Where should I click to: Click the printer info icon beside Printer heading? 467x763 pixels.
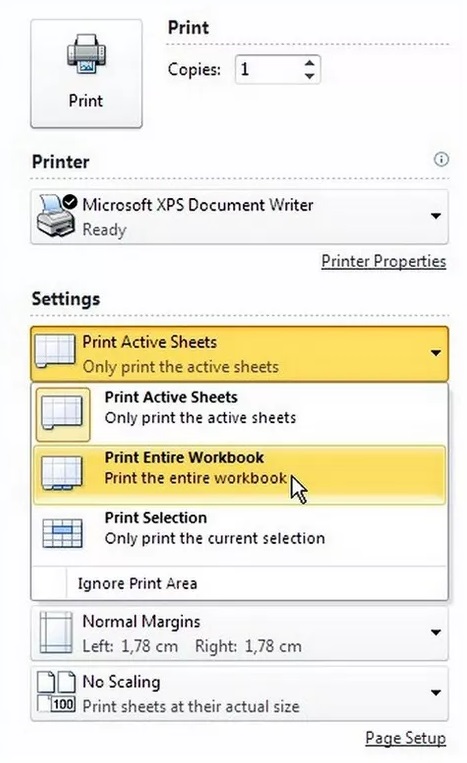[441, 160]
